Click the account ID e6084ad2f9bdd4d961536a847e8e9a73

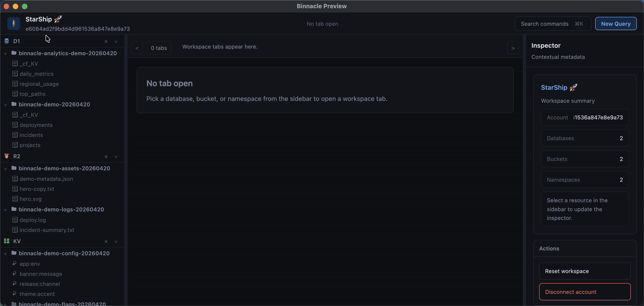coord(78,29)
